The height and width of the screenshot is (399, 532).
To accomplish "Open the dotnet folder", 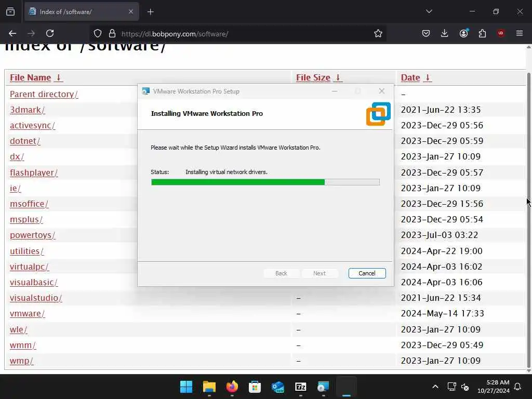I will tap(25, 141).
